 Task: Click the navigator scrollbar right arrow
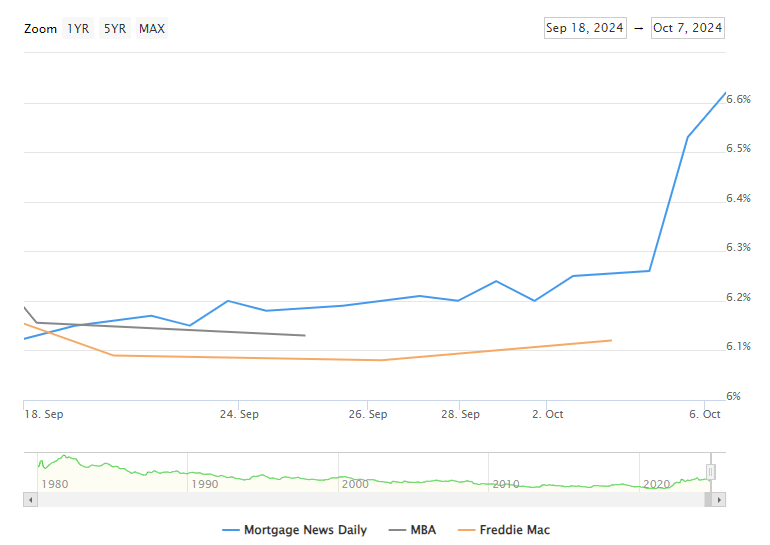point(719,499)
